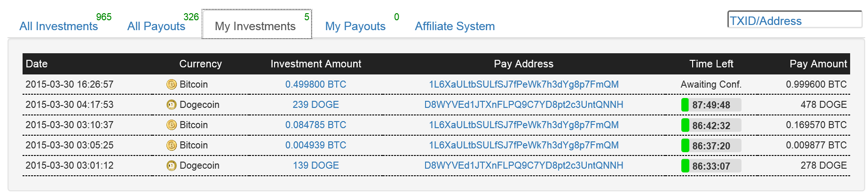The height and width of the screenshot is (196, 868).
Task: Open the 139 DOGE investment amount link
Action: tap(316, 165)
